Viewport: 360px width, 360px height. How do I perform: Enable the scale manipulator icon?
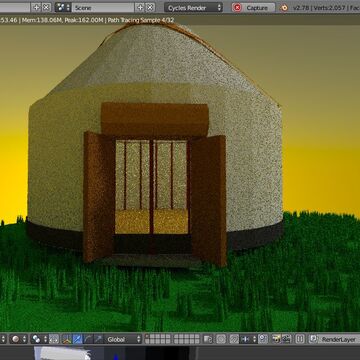(x=99, y=339)
